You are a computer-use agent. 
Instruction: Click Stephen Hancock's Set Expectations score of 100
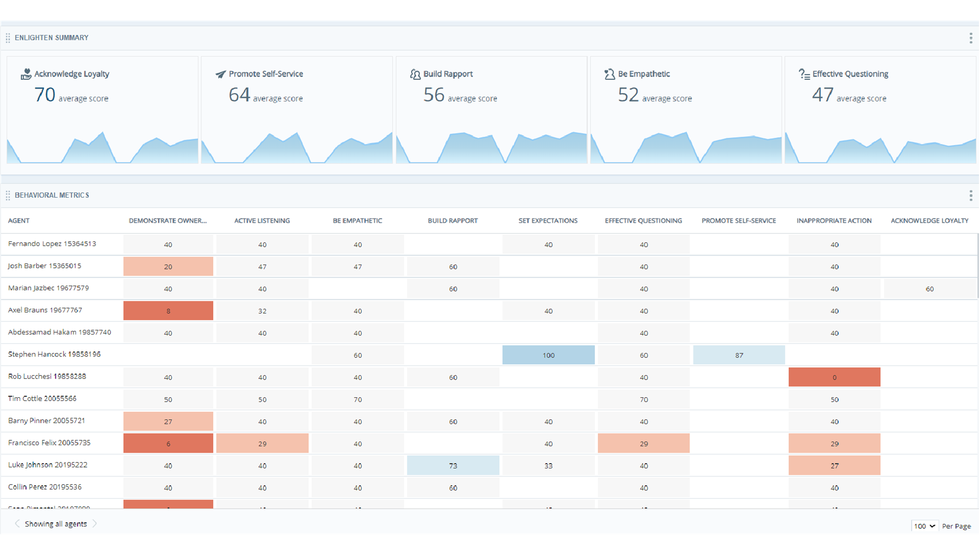[548, 355]
